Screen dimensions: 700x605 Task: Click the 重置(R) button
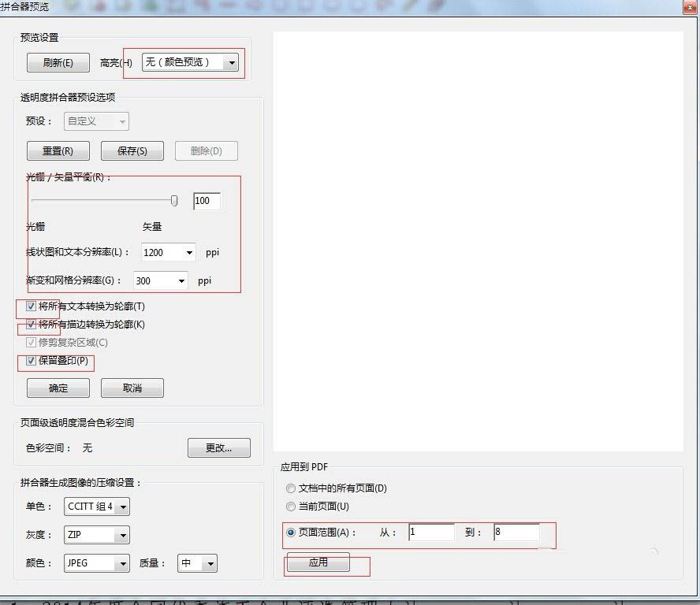click(x=58, y=150)
